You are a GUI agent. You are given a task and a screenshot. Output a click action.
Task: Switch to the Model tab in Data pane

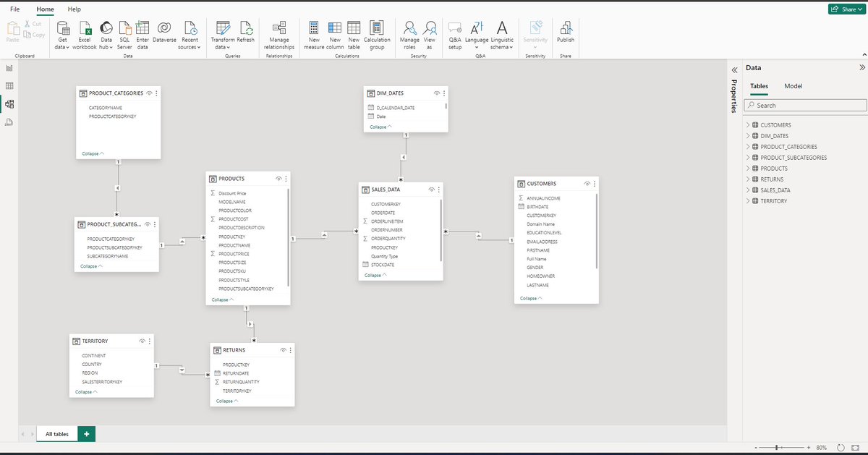point(793,85)
